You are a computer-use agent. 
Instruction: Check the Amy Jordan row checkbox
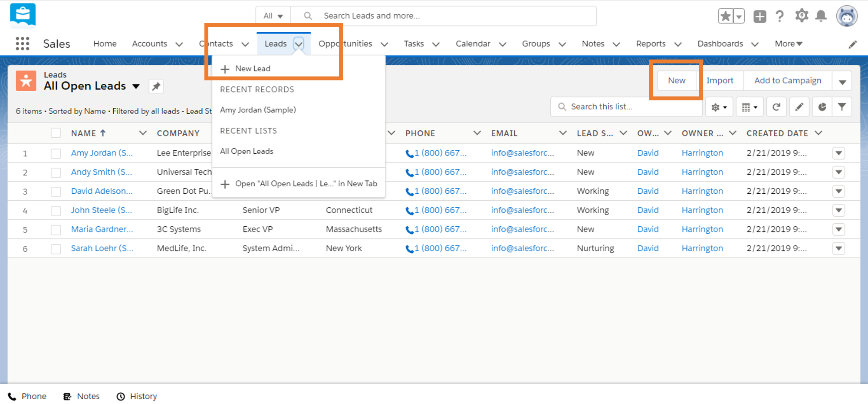coord(56,153)
